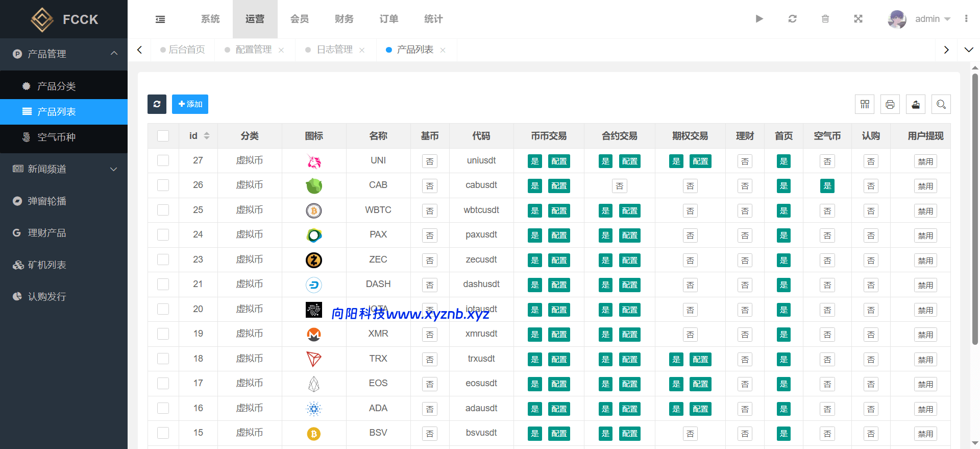Click the FCCK logo icon

click(42, 19)
